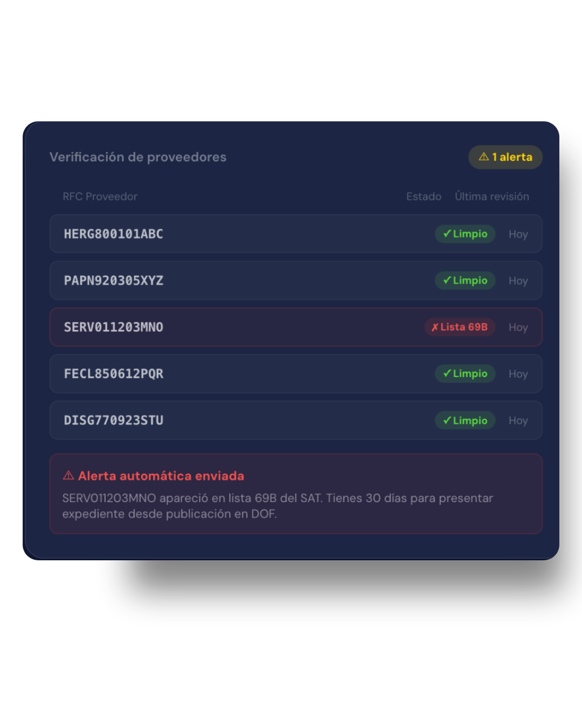Image resolution: width=582 pixels, height=728 pixels.
Task: Click the Limpio status for PAPN920305XYZ
Action: 465,280
